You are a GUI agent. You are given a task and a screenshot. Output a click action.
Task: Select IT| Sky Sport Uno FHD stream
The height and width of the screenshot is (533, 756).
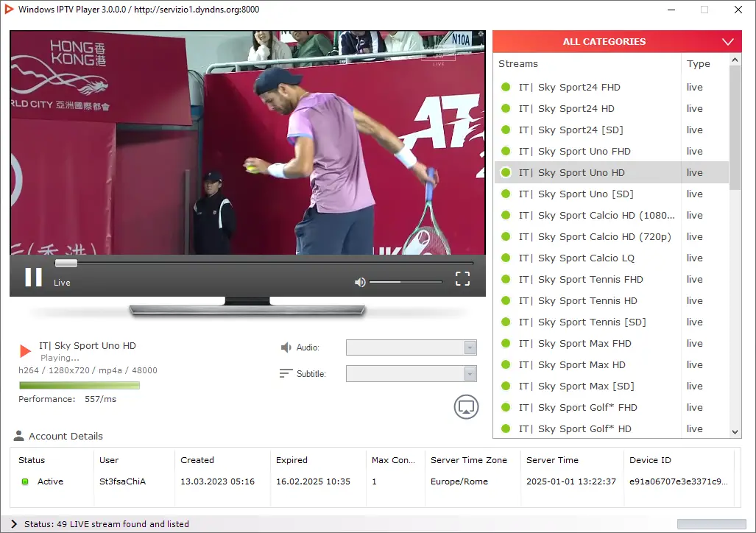tap(612, 151)
